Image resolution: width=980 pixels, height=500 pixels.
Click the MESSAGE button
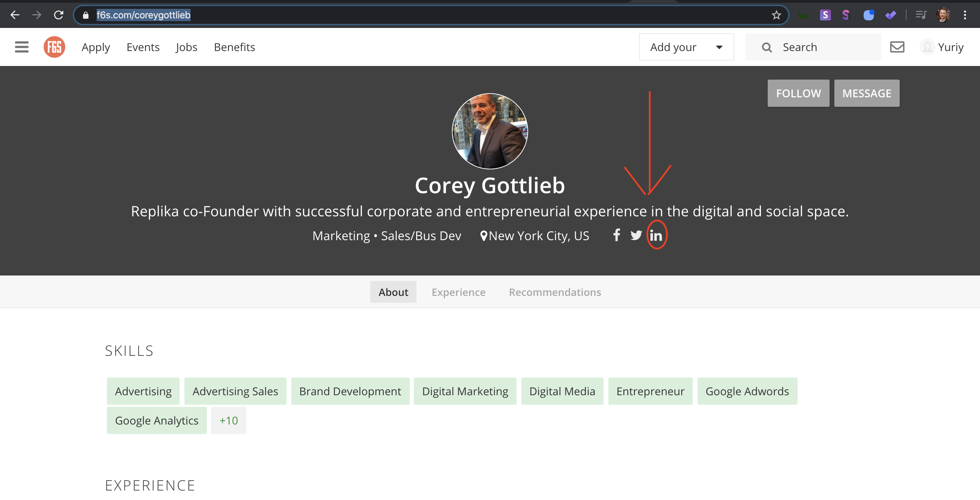click(866, 93)
